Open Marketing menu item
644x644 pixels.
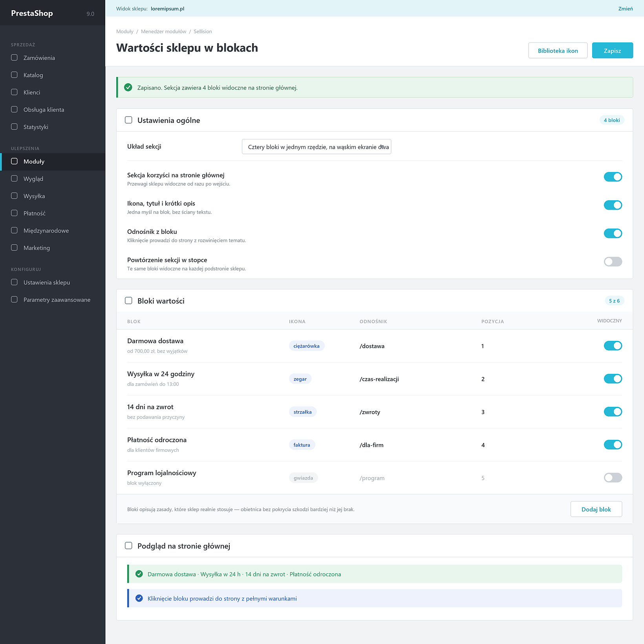(53, 248)
